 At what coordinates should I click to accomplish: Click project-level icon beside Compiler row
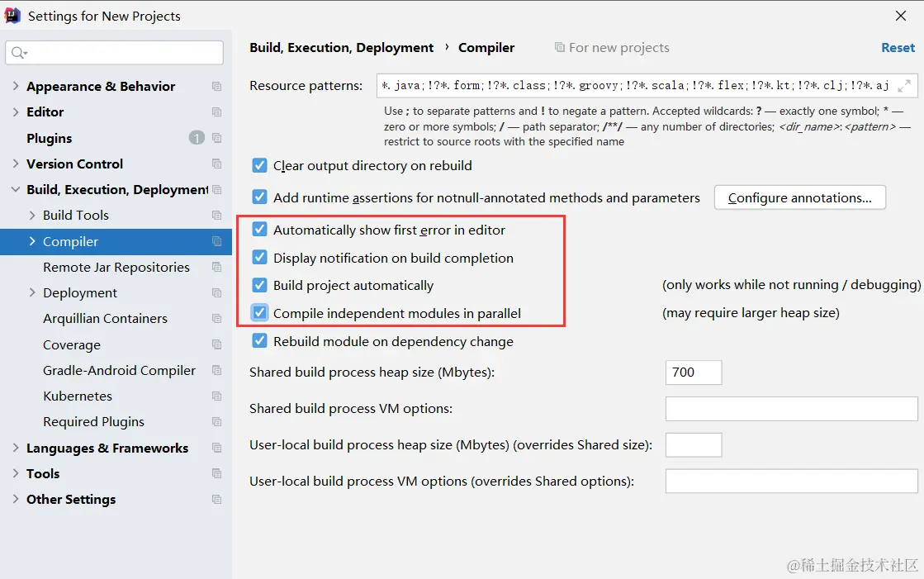click(216, 241)
